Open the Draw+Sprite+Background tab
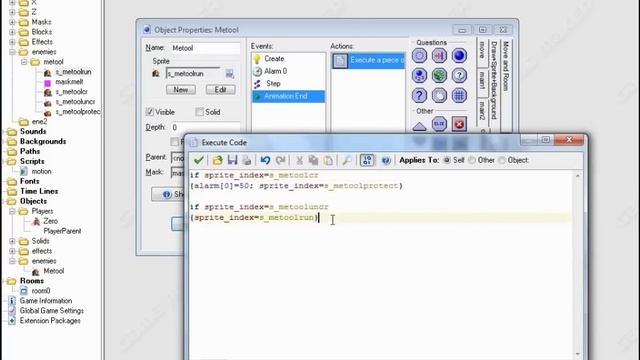 [x=494, y=80]
